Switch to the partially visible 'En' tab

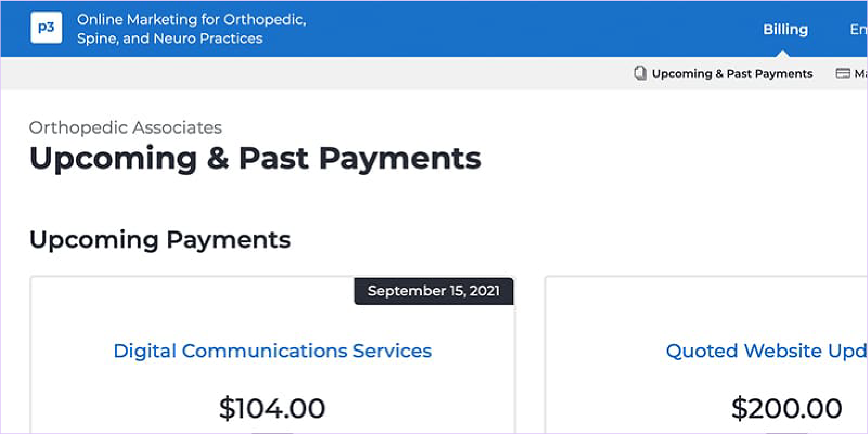858,29
